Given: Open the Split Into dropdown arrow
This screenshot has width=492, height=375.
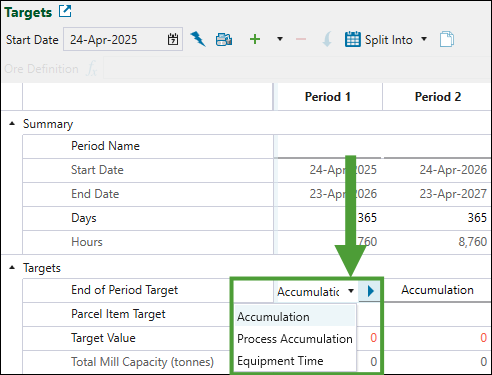Looking at the screenshot, I should [424, 39].
